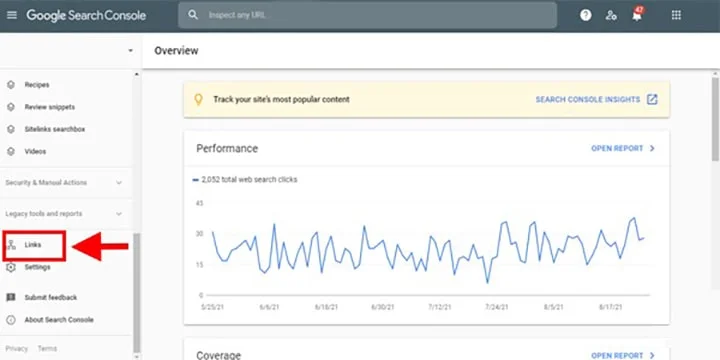Viewport: 720px width, 360px height.
Task: Open users and permissions icon
Action: tap(611, 15)
